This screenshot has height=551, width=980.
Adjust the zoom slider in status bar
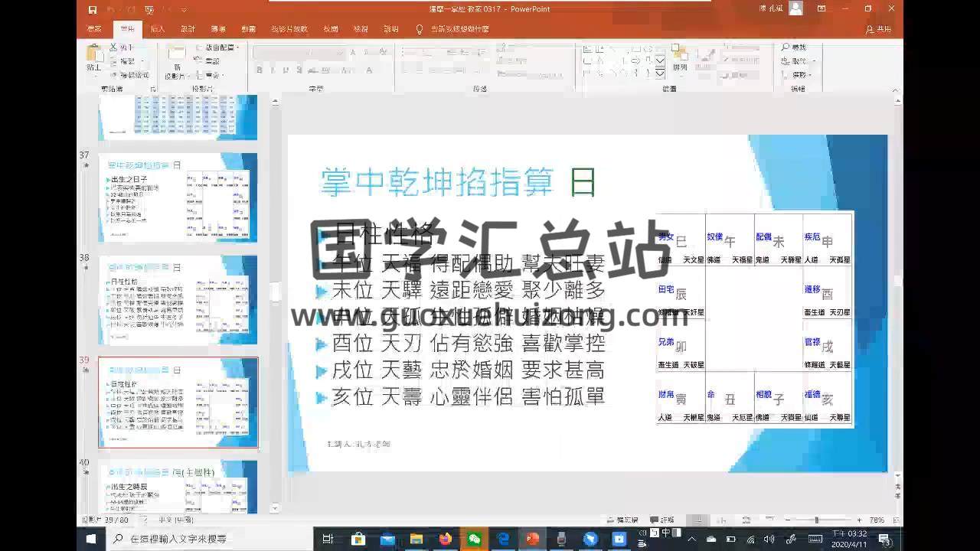click(817, 519)
